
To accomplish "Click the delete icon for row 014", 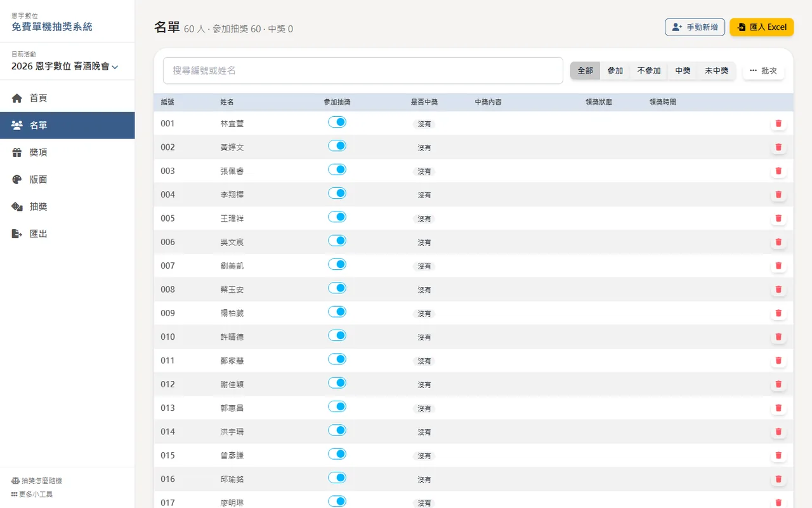I will tap(778, 432).
